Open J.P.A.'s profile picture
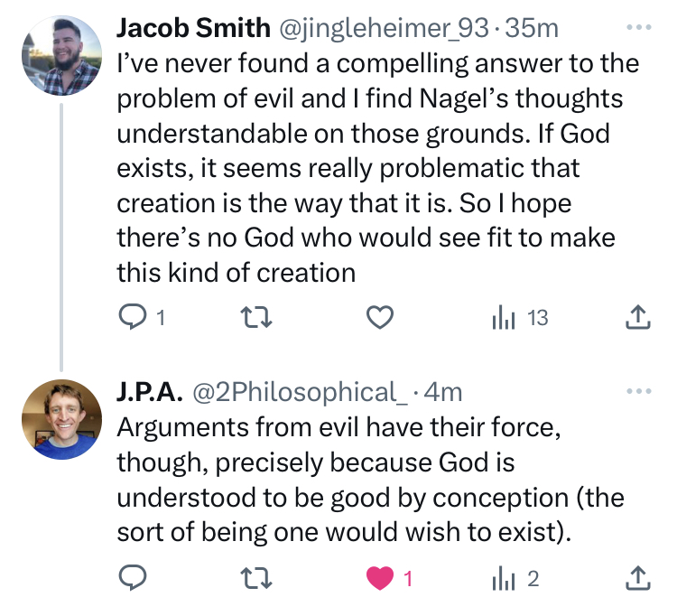 tap(60, 416)
